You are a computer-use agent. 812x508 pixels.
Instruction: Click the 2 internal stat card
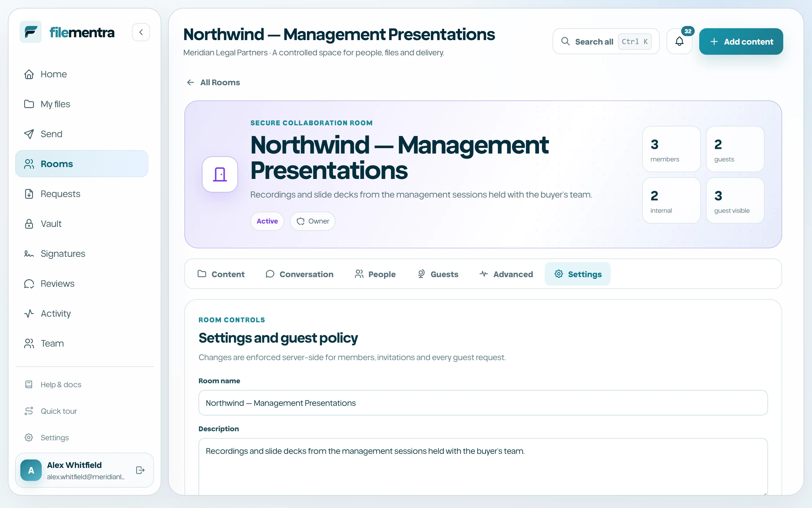coord(671,200)
